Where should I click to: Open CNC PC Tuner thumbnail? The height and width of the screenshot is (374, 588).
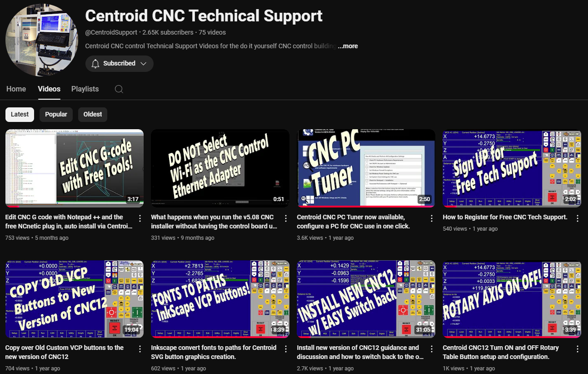(366, 168)
